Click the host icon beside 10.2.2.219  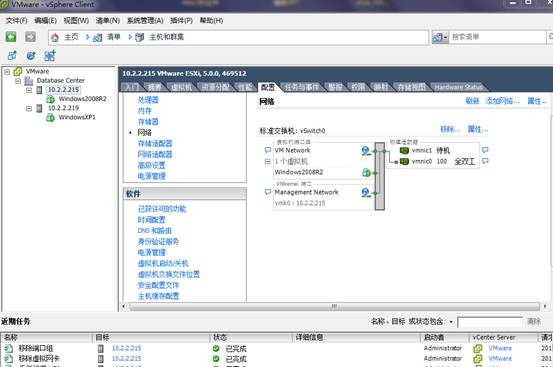(39, 108)
